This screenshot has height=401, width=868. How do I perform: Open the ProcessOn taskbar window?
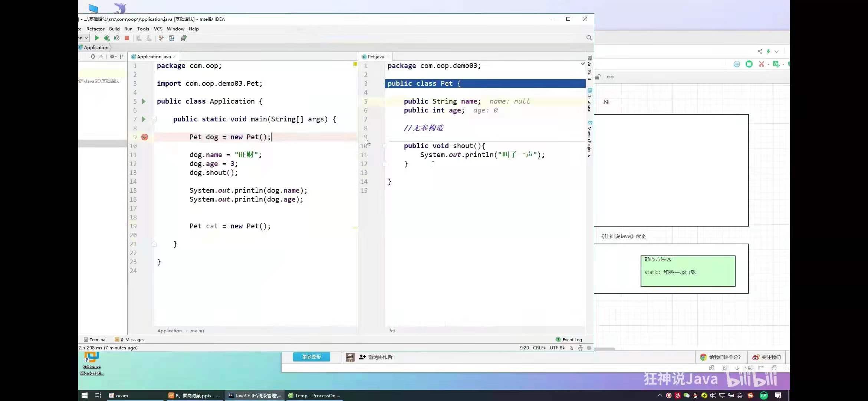[314, 395]
